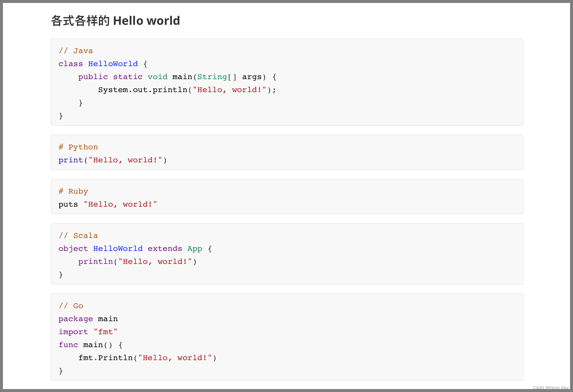Click the void keyword in Java code
The height and width of the screenshot is (392, 573).
point(157,77)
